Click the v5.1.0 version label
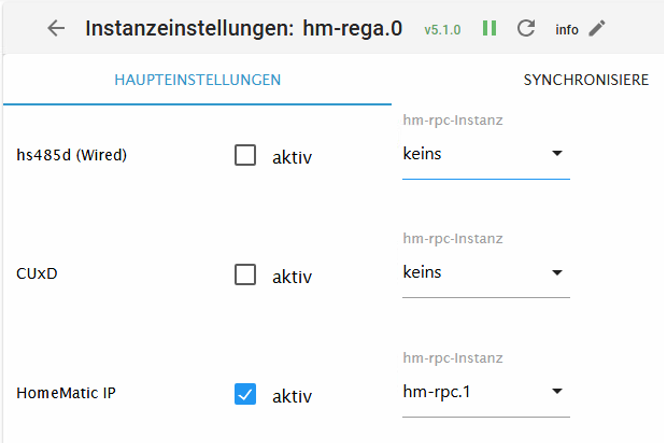Viewport: 664px width, 443px height. (442, 29)
